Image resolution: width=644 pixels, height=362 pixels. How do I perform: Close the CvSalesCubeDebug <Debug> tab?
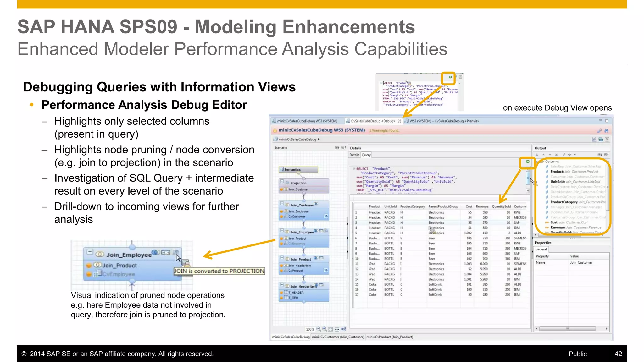click(x=399, y=121)
